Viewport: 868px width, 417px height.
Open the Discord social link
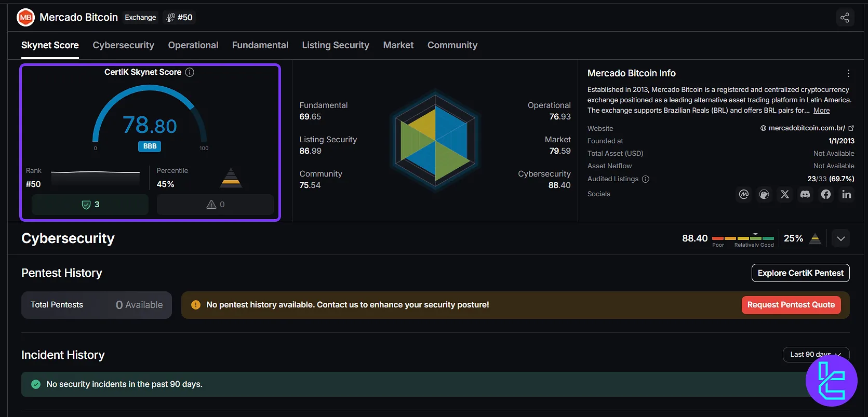pyautogui.click(x=805, y=194)
